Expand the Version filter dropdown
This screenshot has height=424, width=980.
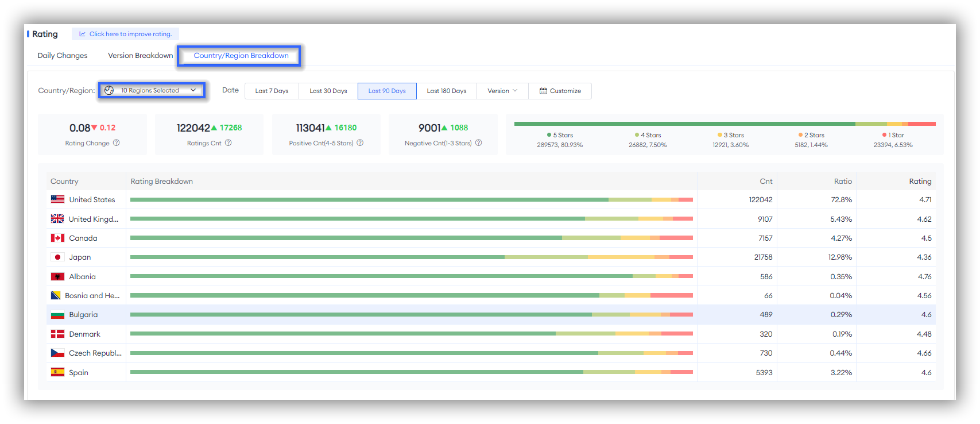tap(502, 91)
